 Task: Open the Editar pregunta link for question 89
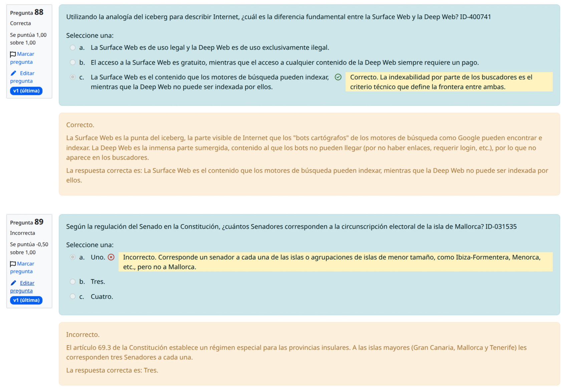[27, 283]
